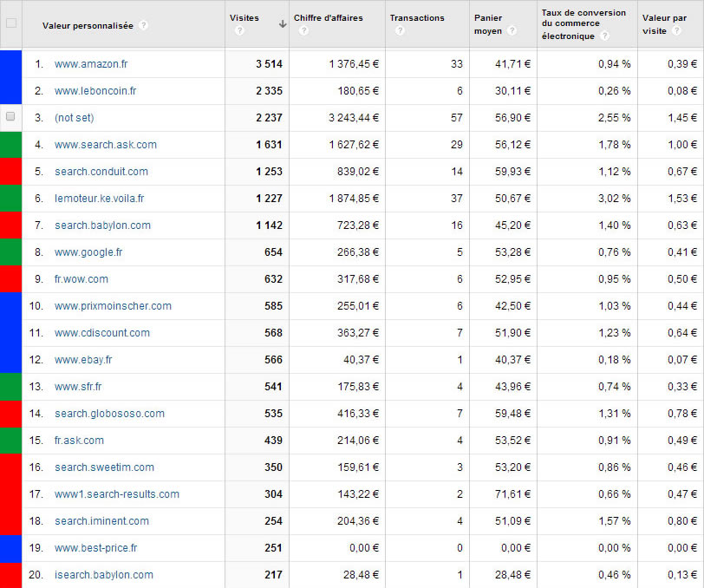The width and height of the screenshot is (704, 588).
Task: Click help icon beside Taux de conversion électronique
Action: click(605, 36)
